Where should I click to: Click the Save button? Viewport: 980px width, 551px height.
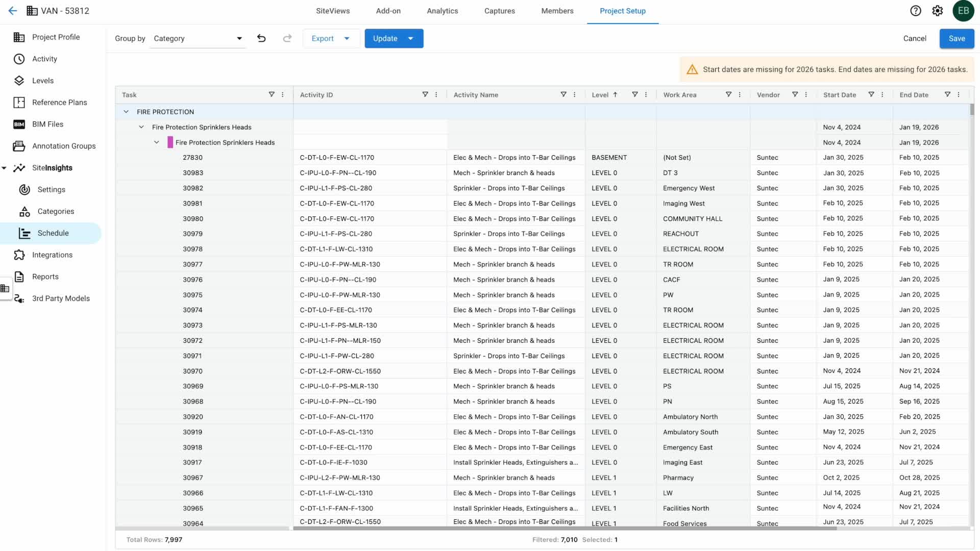957,38
